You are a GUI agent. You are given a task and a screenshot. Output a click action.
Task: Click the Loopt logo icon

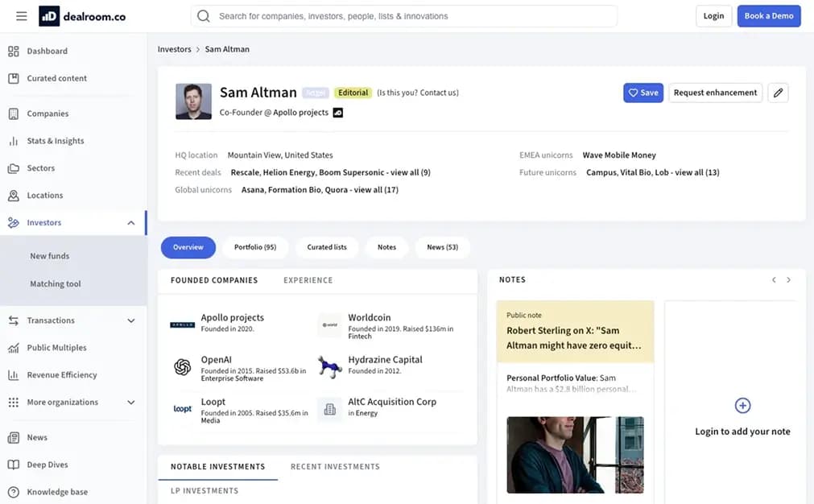tap(182, 409)
